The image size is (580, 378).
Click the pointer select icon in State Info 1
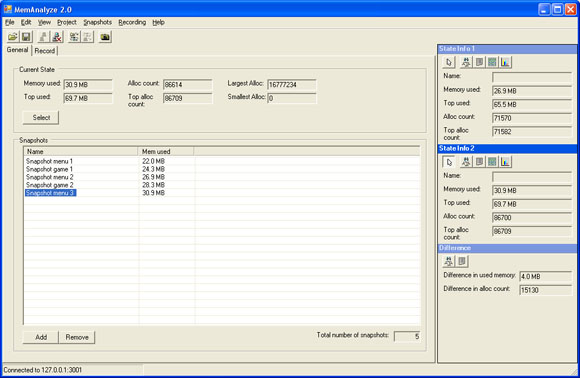[x=449, y=62]
